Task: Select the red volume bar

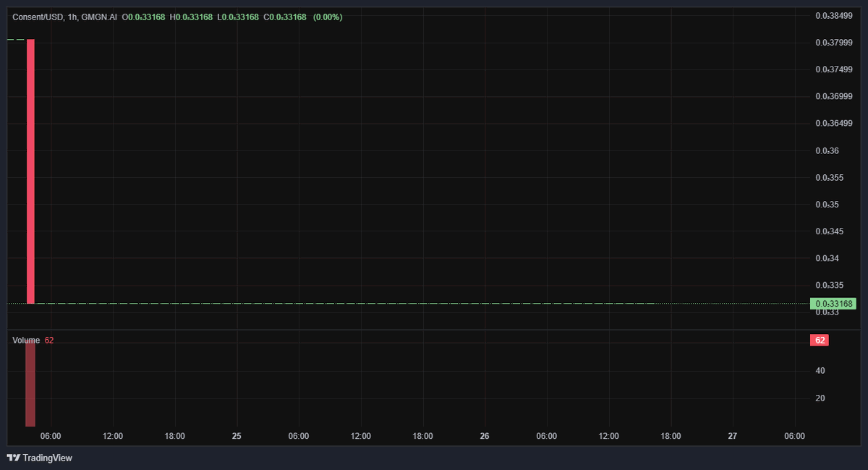Action: 30,383
